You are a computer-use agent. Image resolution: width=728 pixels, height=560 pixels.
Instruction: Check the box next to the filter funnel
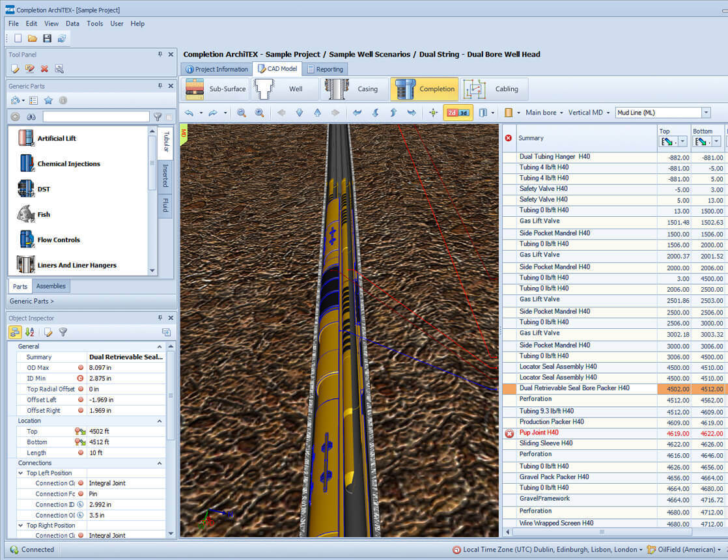169,117
